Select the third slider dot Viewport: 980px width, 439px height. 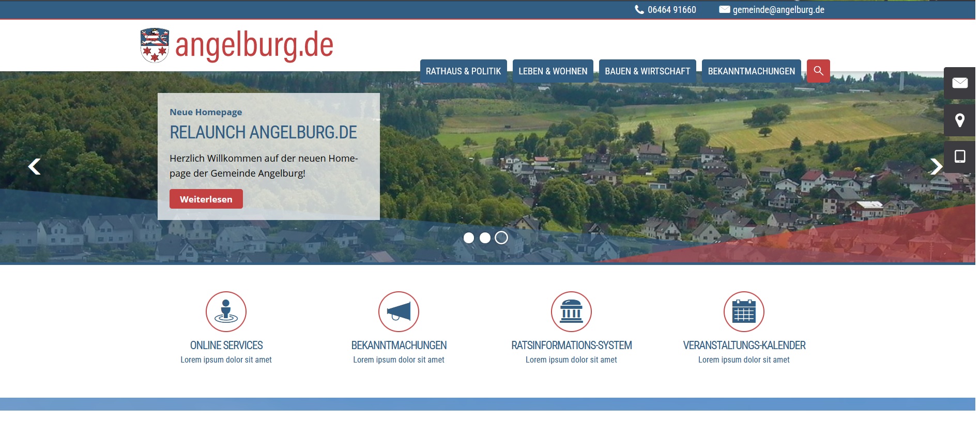[x=501, y=238]
